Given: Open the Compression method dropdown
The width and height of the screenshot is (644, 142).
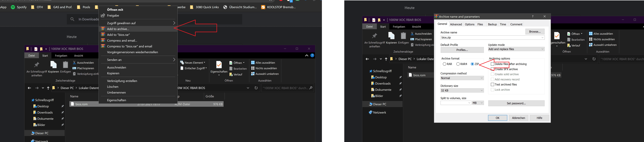Looking at the screenshot, I should coord(462,78).
